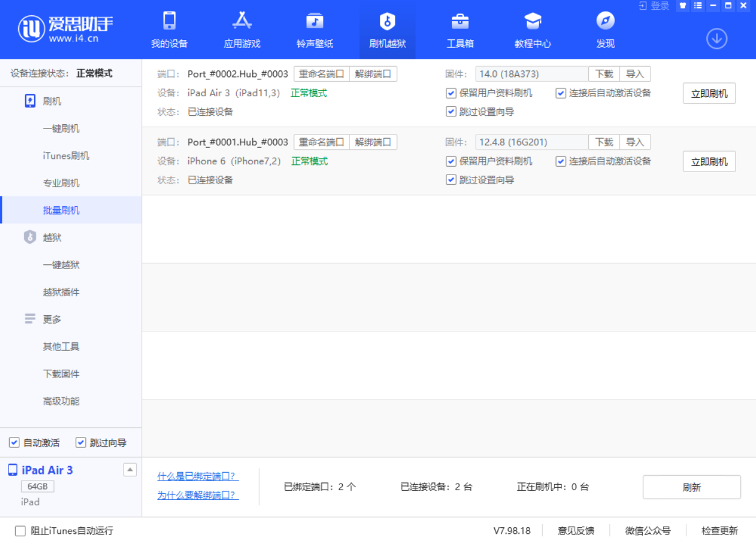
Task: Toggle 跳过设置向导 for iPad Air 3
Action: pyautogui.click(x=451, y=112)
